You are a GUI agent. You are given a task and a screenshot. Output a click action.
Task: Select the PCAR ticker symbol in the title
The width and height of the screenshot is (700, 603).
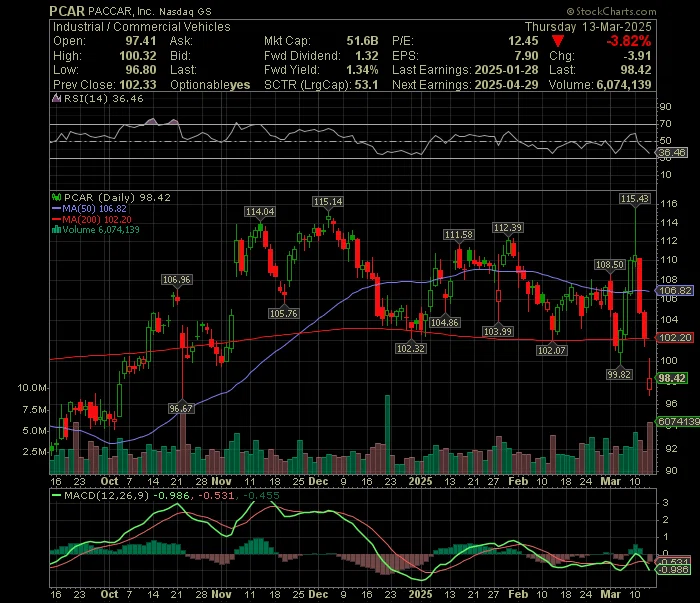click(67, 11)
